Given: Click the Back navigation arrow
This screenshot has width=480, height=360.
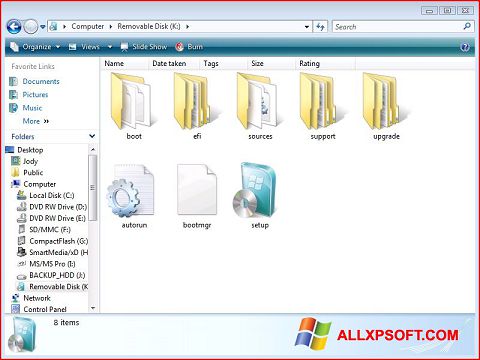Looking at the screenshot, I should pyautogui.click(x=14, y=26).
